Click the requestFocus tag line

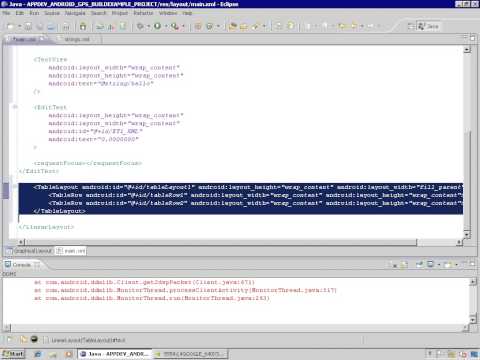tap(88, 163)
